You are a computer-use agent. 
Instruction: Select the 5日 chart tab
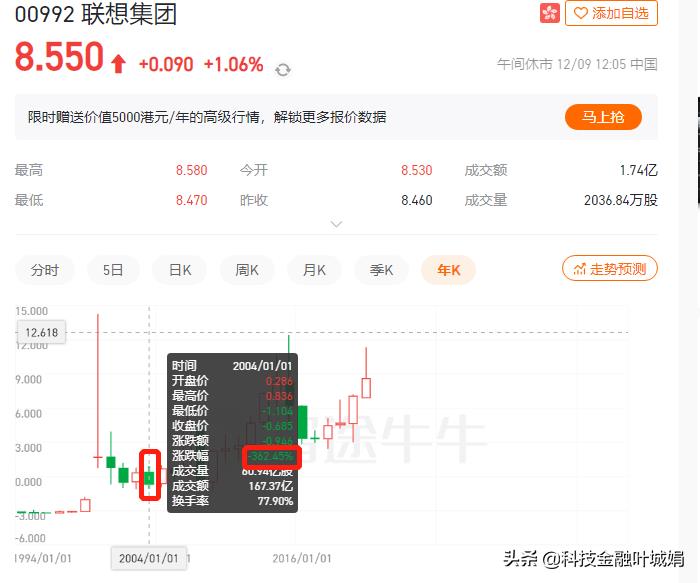pyautogui.click(x=112, y=270)
